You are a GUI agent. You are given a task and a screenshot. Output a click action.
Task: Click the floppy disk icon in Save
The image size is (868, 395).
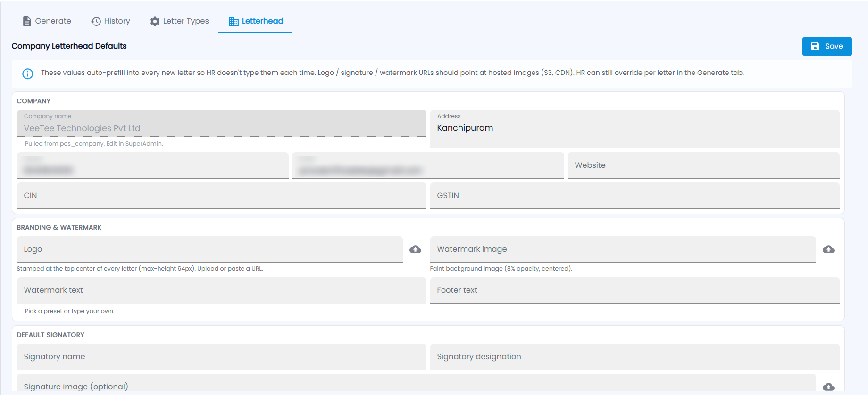click(x=815, y=46)
